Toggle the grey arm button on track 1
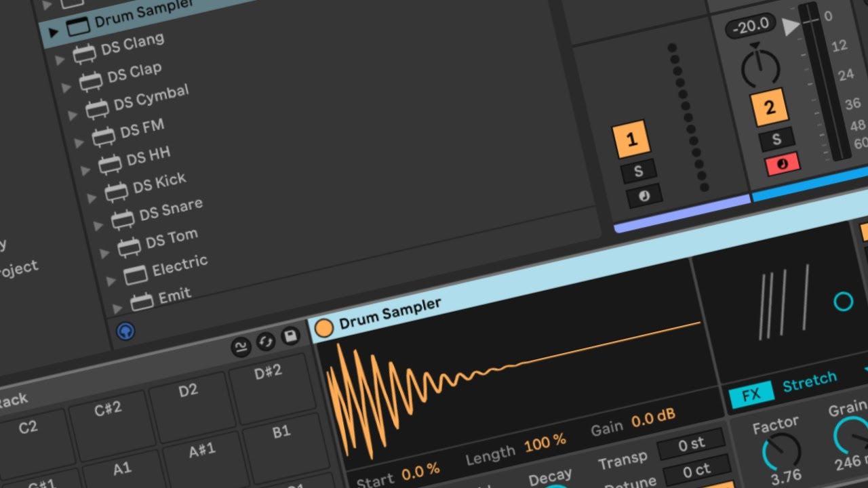868x488 pixels. tap(644, 197)
